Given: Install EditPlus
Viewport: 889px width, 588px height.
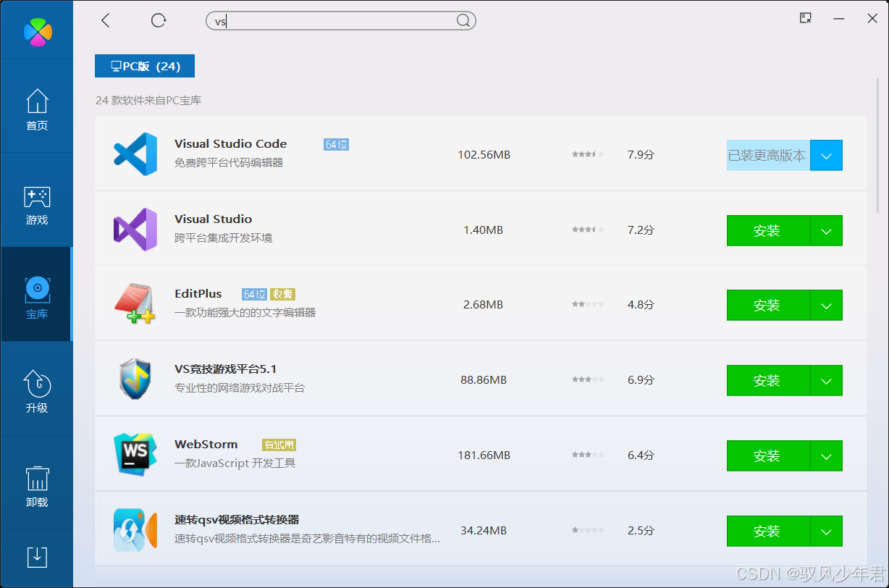Looking at the screenshot, I should [768, 305].
